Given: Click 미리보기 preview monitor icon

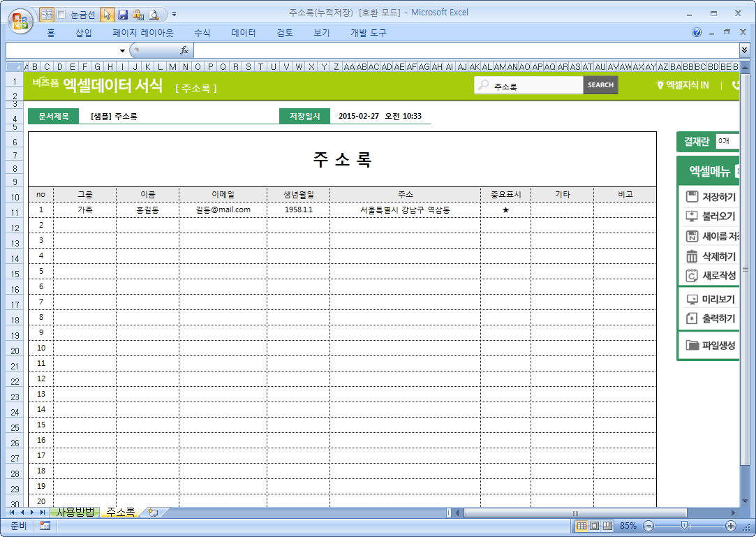Looking at the screenshot, I should pos(692,299).
